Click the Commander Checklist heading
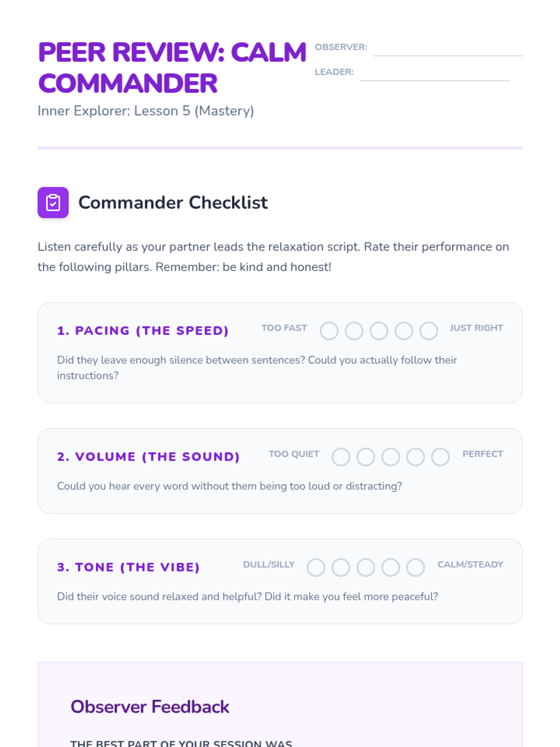 (x=173, y=203)
